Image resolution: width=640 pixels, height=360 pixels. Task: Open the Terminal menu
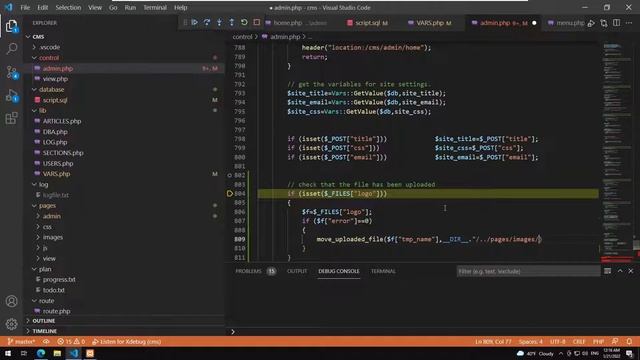[x=155, y=7]
